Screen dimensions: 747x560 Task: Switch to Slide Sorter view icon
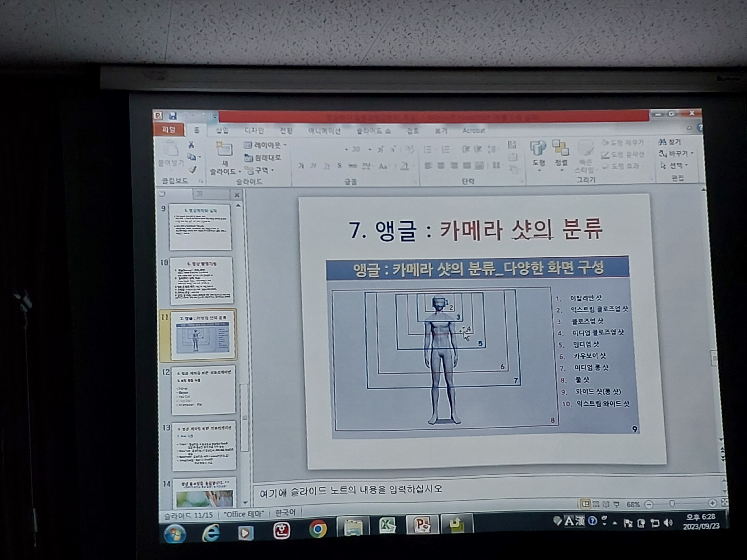pos(596,504)
